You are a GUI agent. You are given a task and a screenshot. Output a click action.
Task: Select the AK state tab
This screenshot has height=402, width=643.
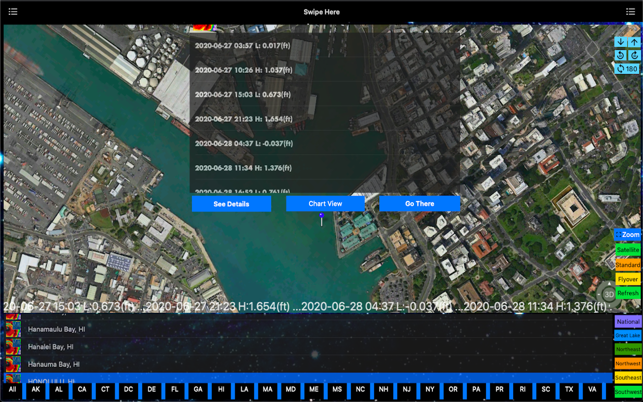click(36, 390)
